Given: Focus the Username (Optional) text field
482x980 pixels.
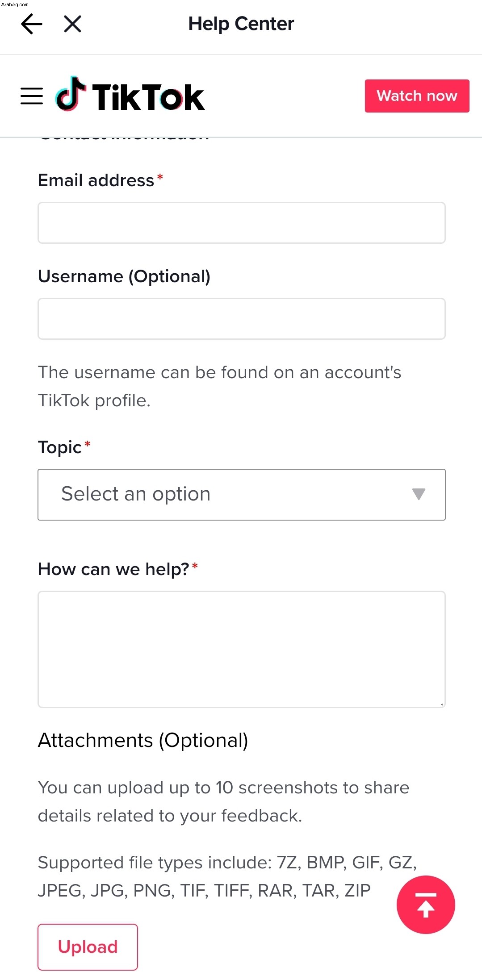Looking at the screenshot, I should (242, 319).
